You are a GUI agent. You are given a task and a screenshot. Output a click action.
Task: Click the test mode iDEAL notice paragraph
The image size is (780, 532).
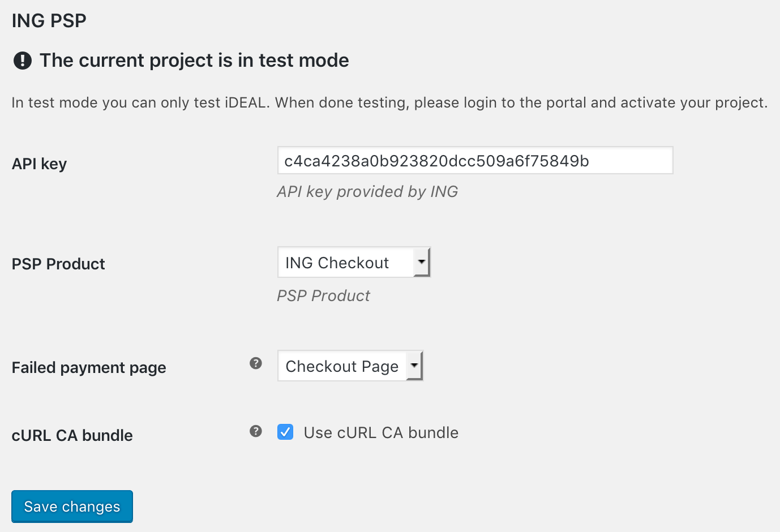coord(389,103)
